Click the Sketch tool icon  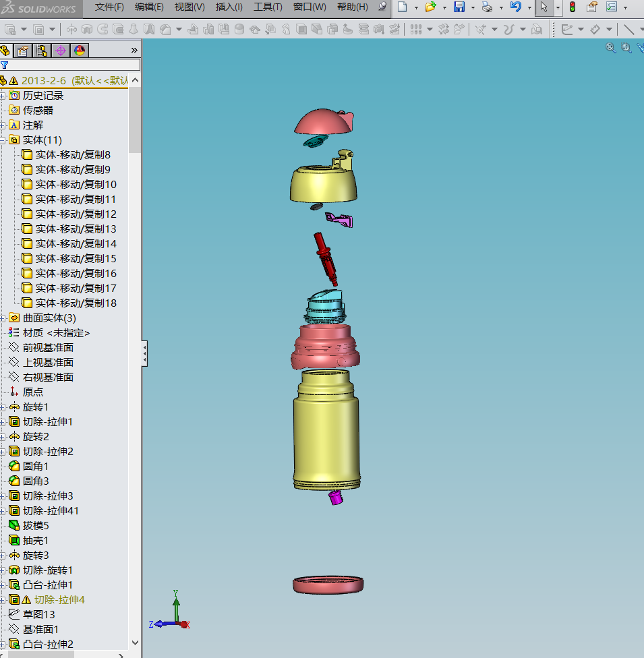[567, 30]
